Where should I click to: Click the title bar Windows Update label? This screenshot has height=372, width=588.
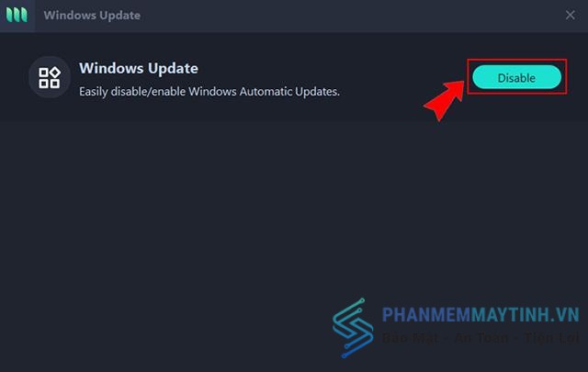pyautogui.click(x=92, y=16)
